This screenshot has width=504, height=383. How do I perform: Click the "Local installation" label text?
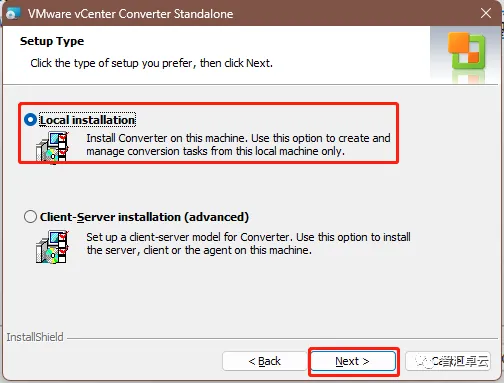pyautogui.click(x=88, y=120)
